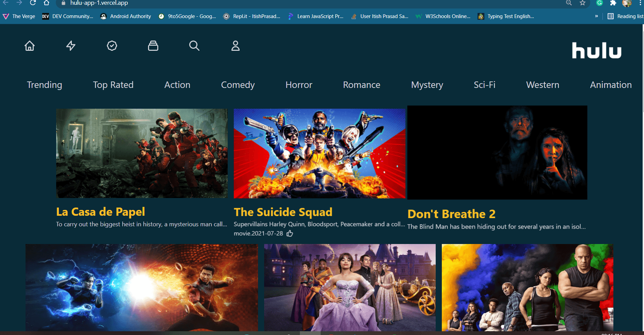This screenshot has height=335, width=644.
Task: Open the Typing Test English bookmark
Action: click(506, 16)
